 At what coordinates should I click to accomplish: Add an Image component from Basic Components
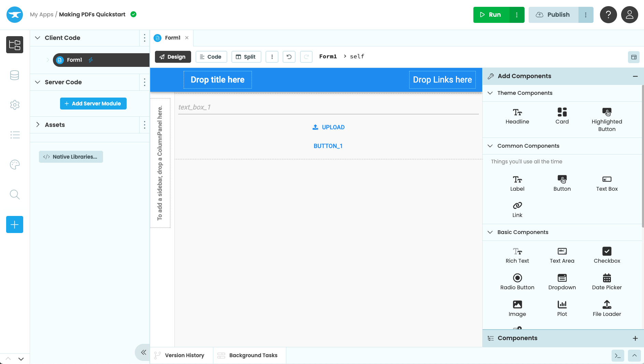517,308
